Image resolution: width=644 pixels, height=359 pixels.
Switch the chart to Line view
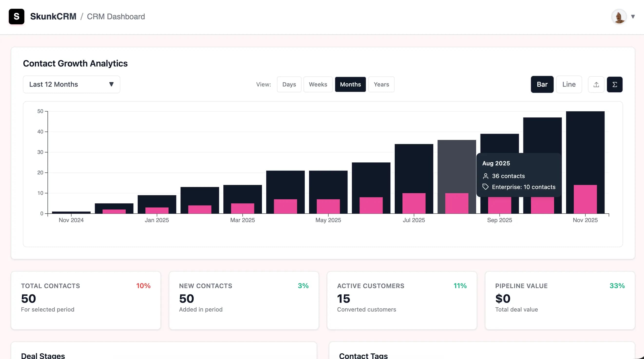coord(569,84)
